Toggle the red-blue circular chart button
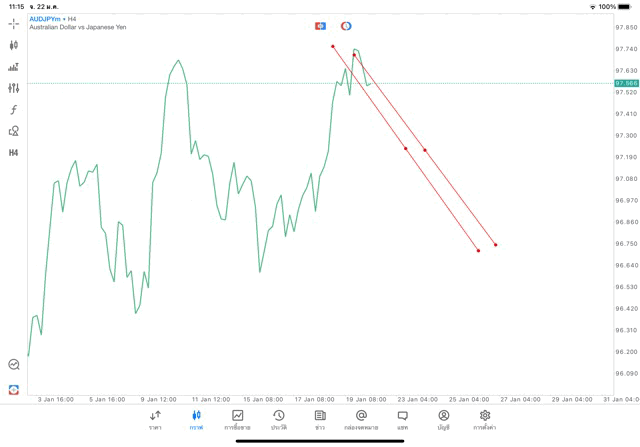Screen dimensions: 640x447 tap(346, 25)
